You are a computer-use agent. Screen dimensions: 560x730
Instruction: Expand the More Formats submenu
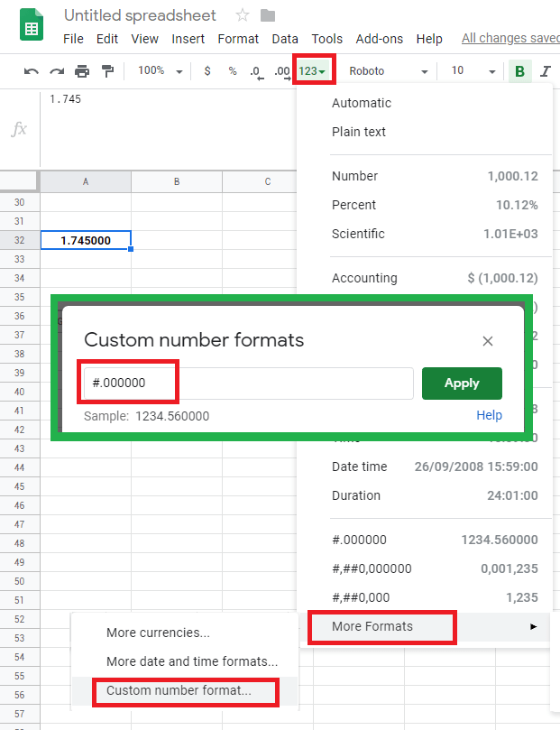click(382, 626)
